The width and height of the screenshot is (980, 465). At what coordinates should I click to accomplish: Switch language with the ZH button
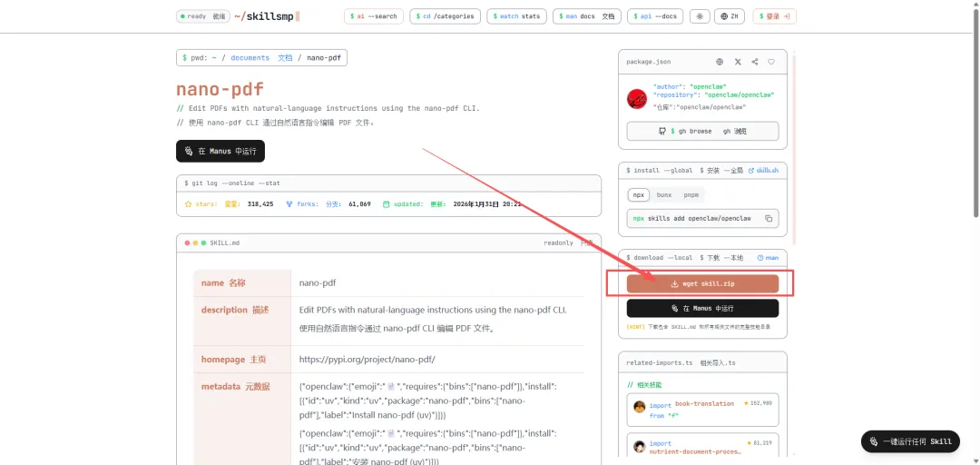730,16
